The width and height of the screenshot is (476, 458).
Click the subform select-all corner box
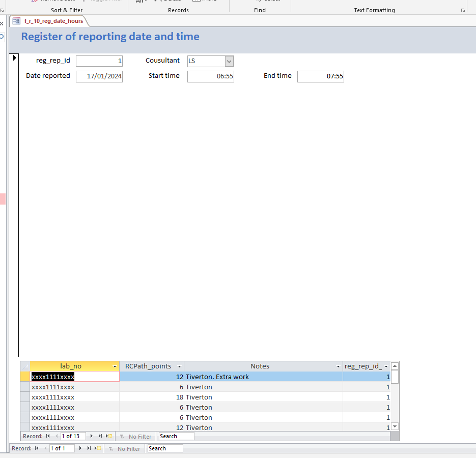[x=25, y=366]
